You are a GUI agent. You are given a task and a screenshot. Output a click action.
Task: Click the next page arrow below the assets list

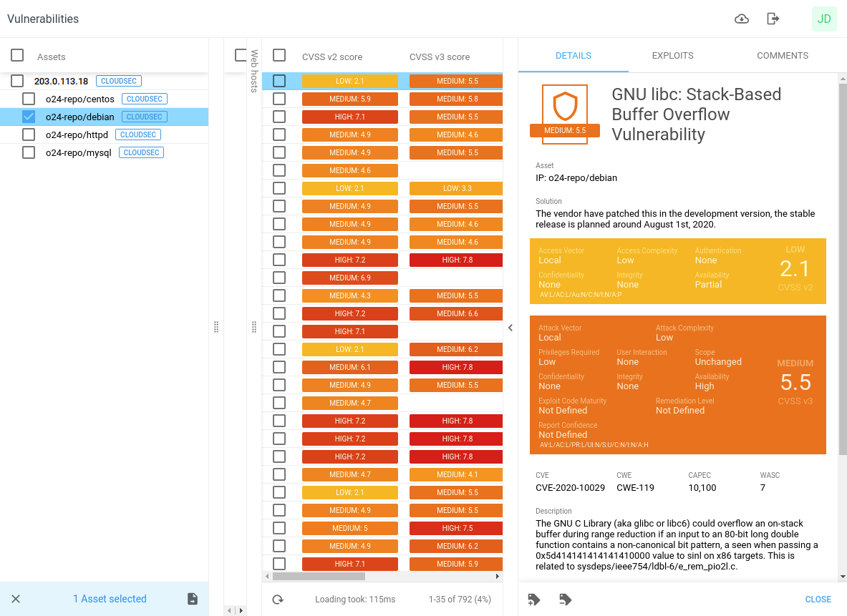(241, 612)
